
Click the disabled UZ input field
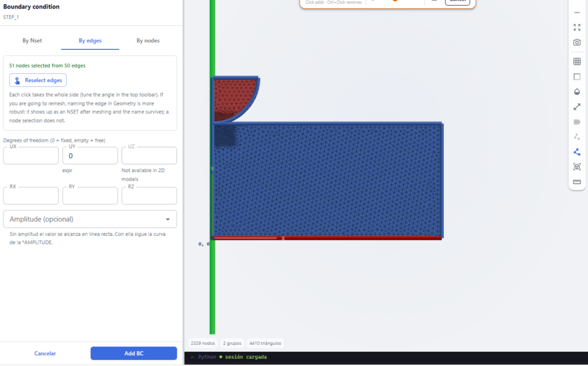tap(149, 155)
